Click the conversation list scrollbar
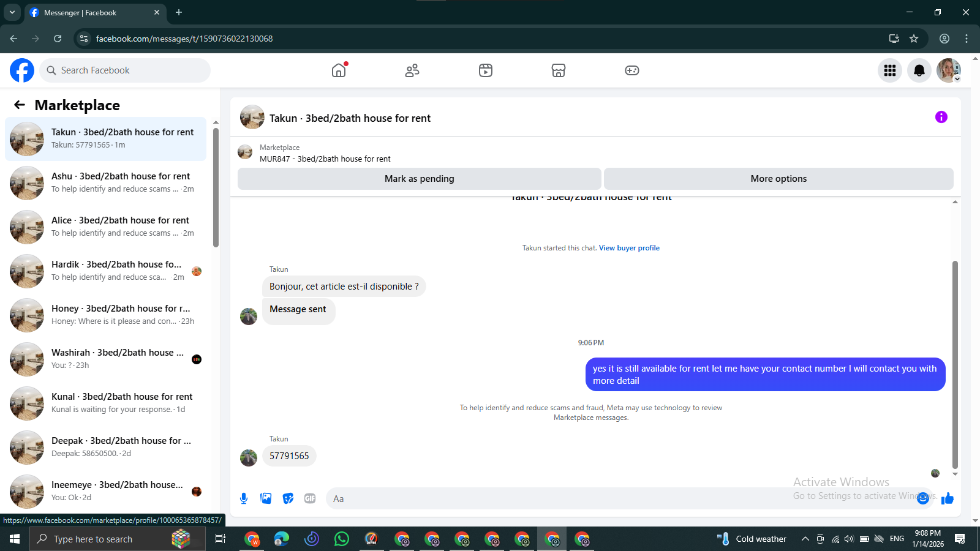Image resolution: width=980 pixels, height=551 pixels. 216,187
